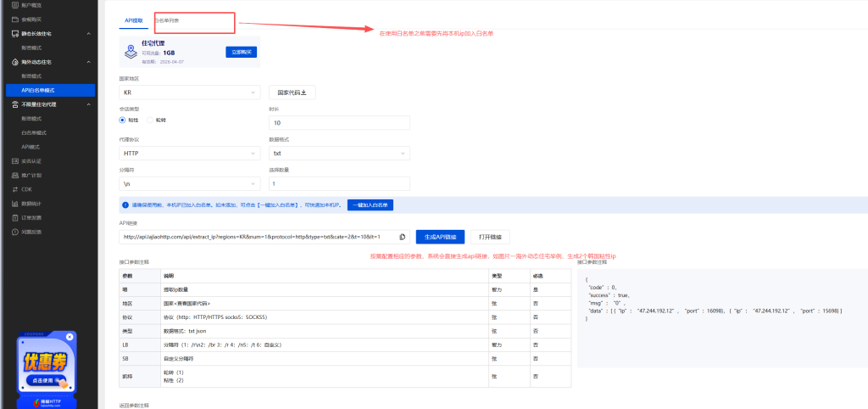Open 账密模式 under 静态长效住宅
This screenshot has width=868, height=409.
tap(31, 48)
